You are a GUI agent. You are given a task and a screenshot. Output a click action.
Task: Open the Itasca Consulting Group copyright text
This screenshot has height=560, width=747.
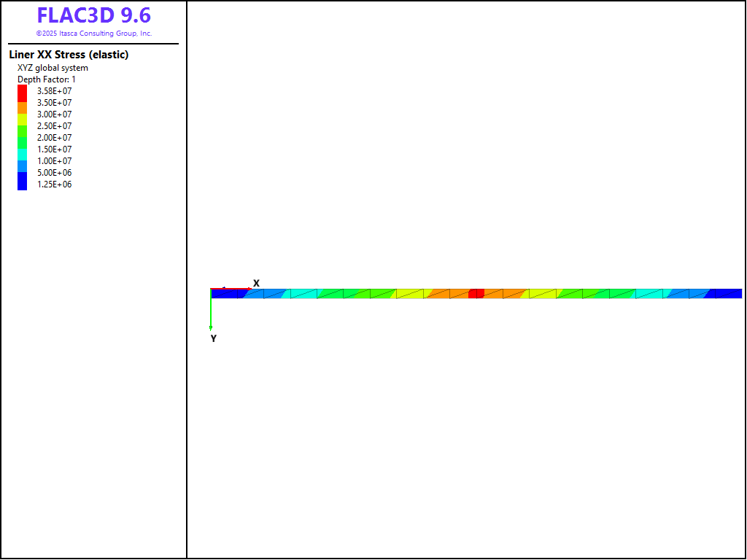(94, 34)
